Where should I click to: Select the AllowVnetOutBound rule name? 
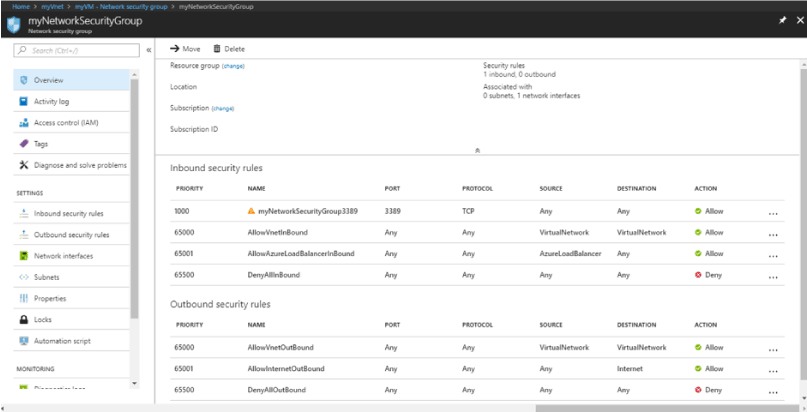click(x=280, y=348)
